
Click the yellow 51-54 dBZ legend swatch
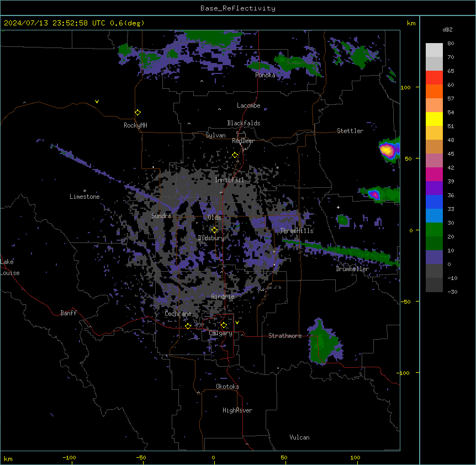click(x=434, y=119)
